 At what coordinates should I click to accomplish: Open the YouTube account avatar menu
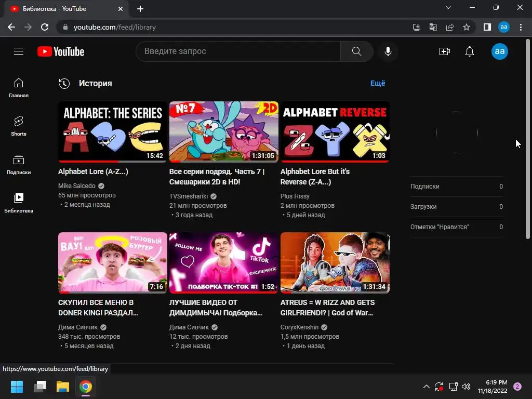(500, 51)
